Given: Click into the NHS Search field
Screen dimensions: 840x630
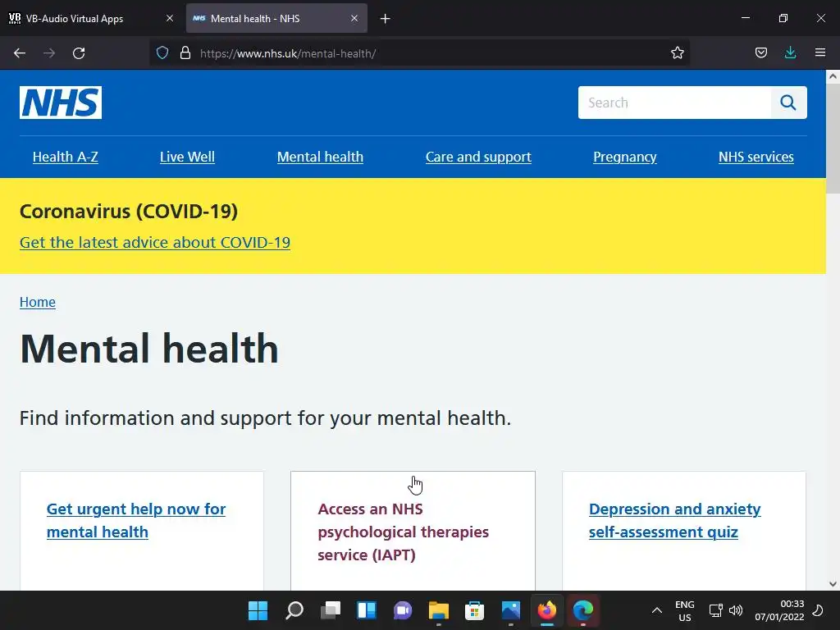Looking at the screenshot, I should coord(674,103).
